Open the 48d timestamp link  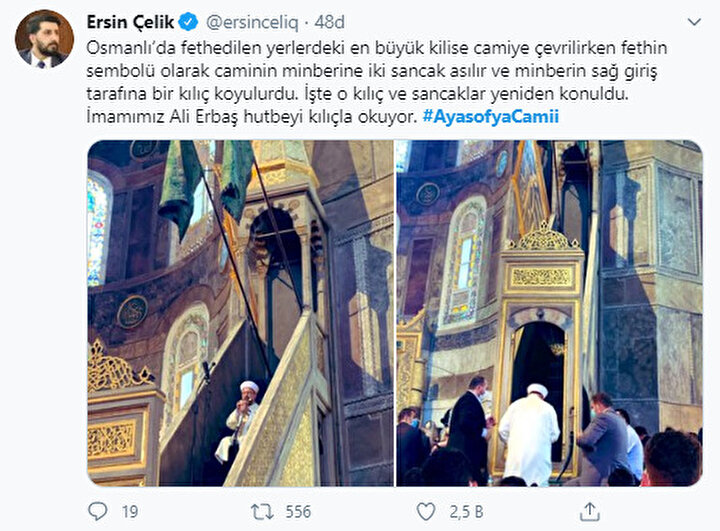pyautogui.click(x=330, y=22)
